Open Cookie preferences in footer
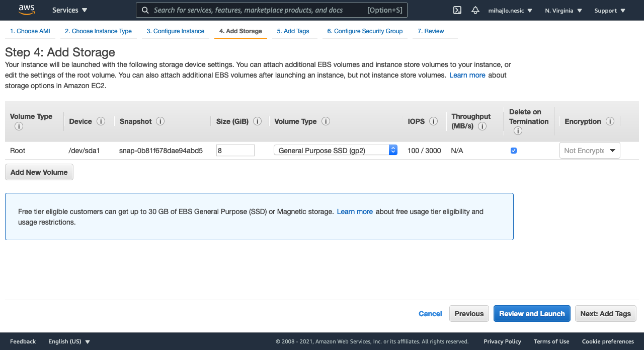Viewport: 644px width, 350px height. click(x=608, y=341)
